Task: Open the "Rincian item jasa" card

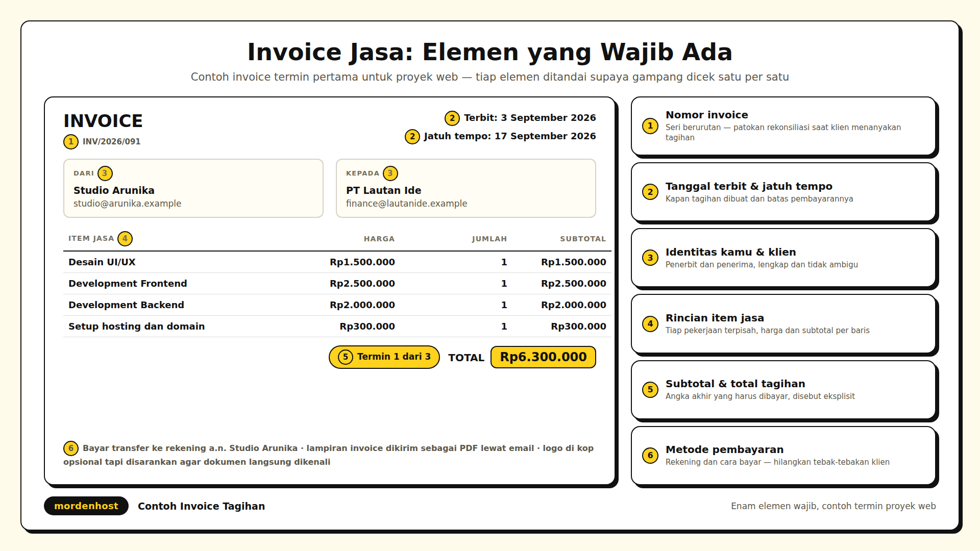Action: click(x=783, y=323)
